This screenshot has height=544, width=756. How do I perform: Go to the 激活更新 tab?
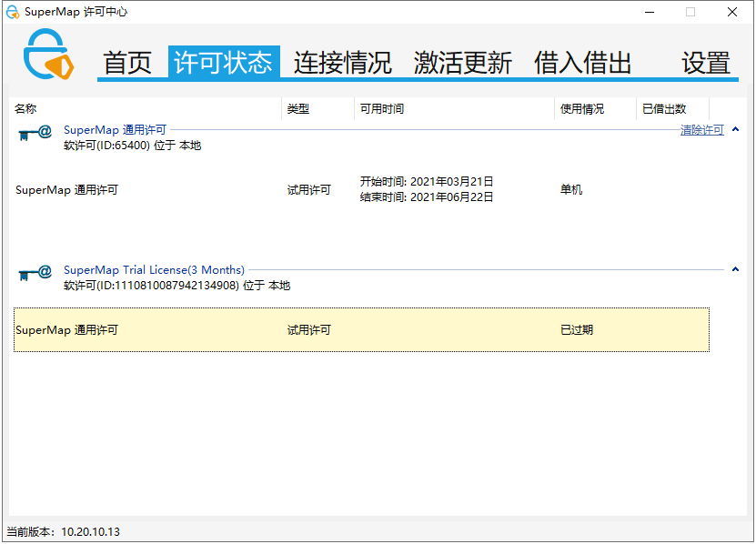pyautogui.click(x=462, y=63)
